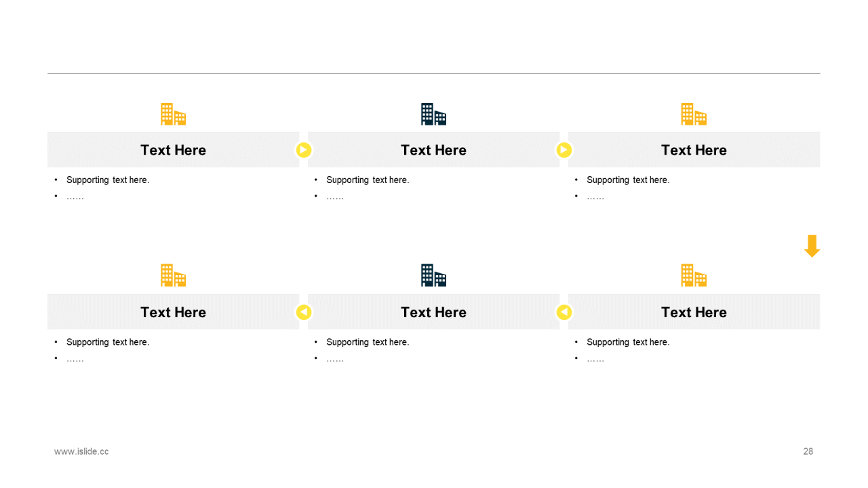This screenshot has height=488, width=868.
Task: Select the bottom-right "Text Here" heading box
Action: click(694, 312)
